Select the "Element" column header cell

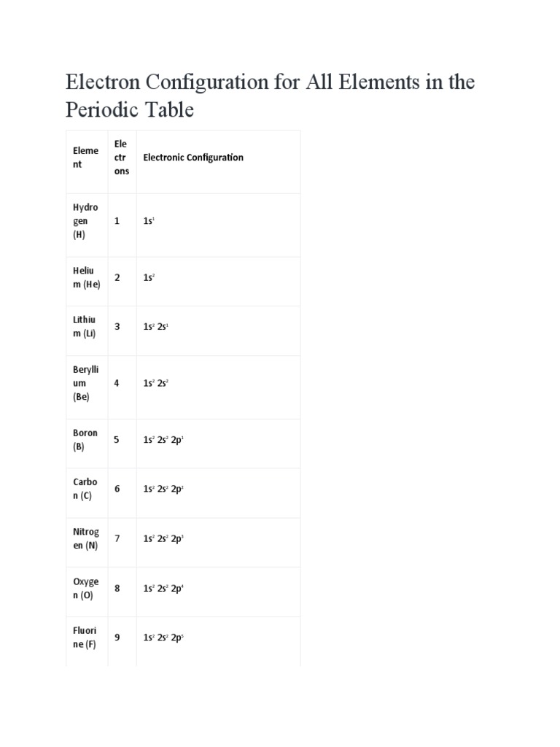click(85, 158)
